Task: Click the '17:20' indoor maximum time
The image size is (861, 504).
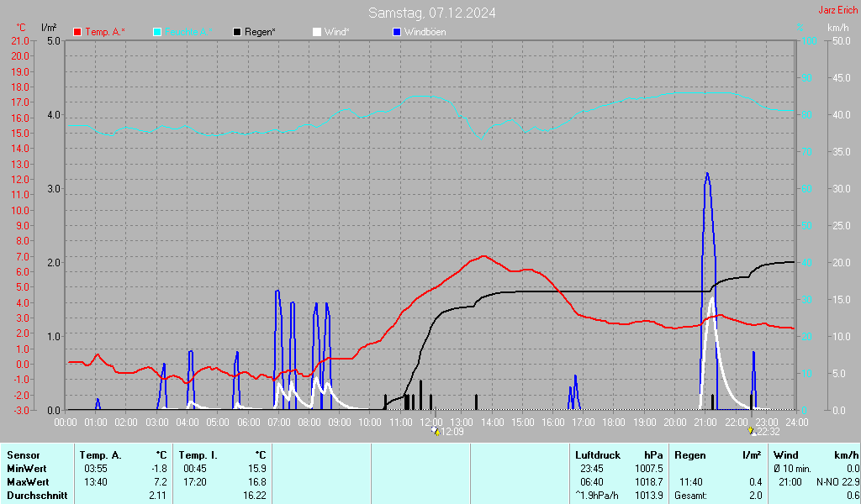Action: pos(195,482)
